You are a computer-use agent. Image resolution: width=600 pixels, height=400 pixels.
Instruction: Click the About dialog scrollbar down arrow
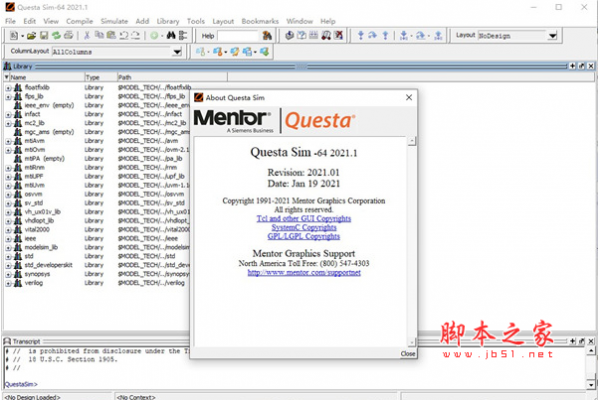[x=412, y=342]
